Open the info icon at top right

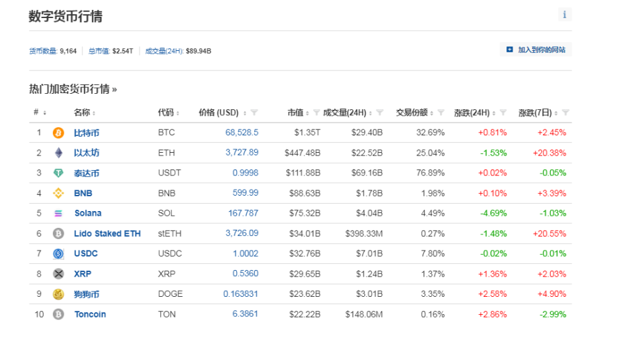click(x=565, y=15)
